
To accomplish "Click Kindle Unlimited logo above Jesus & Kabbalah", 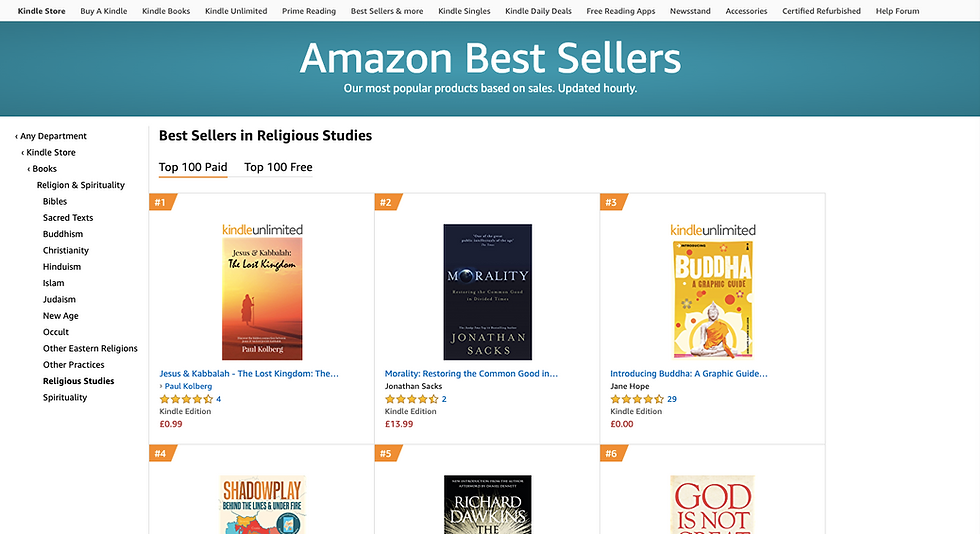I will coord(262,230).
